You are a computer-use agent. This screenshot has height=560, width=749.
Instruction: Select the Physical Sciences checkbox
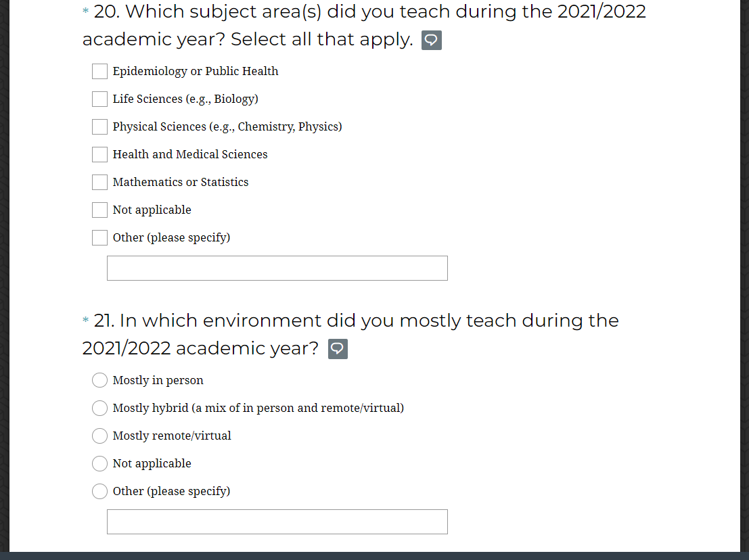[100, 126]
